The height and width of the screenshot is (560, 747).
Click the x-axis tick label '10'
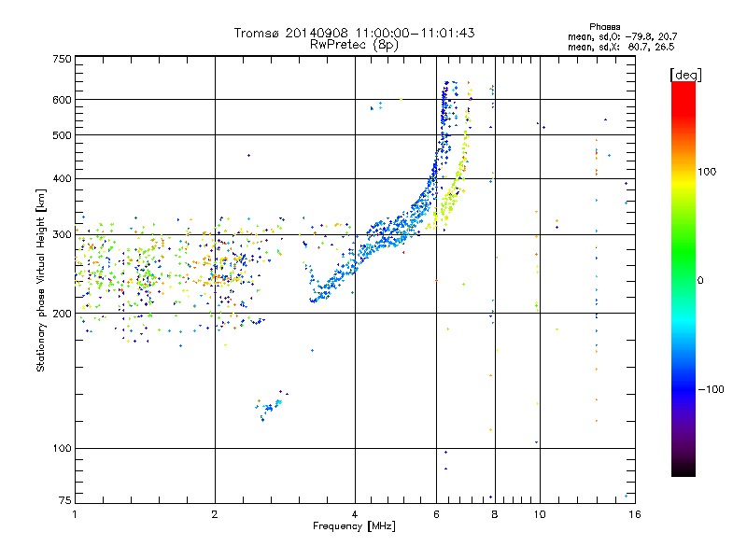click(x=540, y=514)
